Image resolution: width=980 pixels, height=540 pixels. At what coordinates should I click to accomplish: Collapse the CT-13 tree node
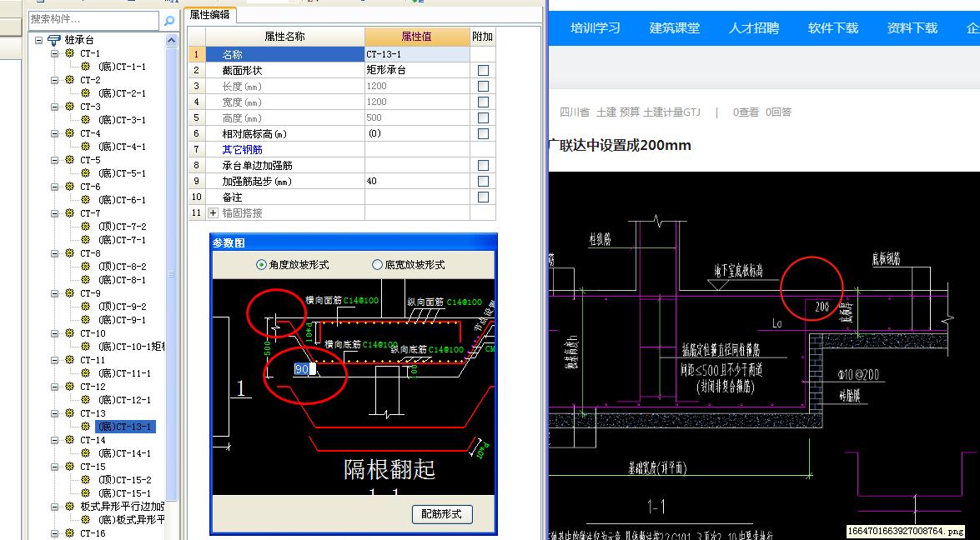[54, 413]
